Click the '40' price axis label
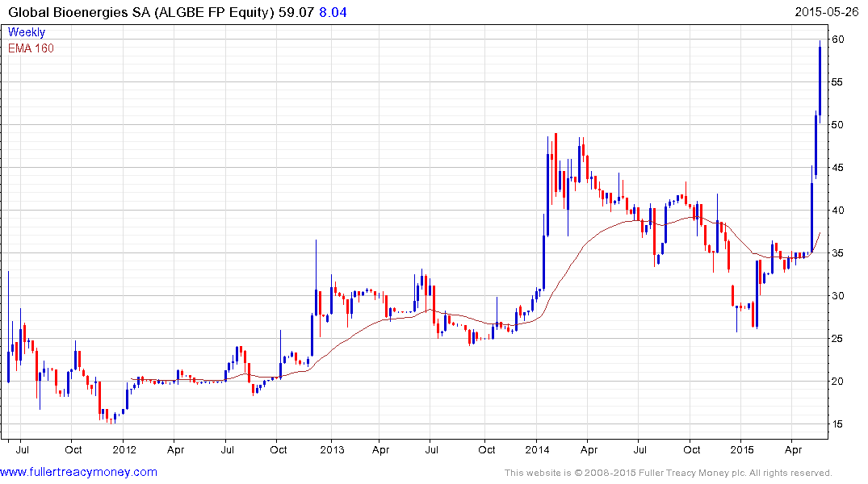Image resolution: width=868 pixels, height=484 pixels. [837, 211]
